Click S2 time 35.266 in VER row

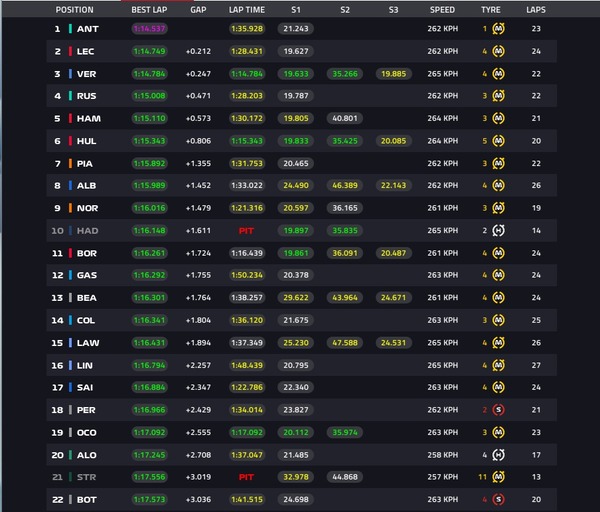point(345,73)
